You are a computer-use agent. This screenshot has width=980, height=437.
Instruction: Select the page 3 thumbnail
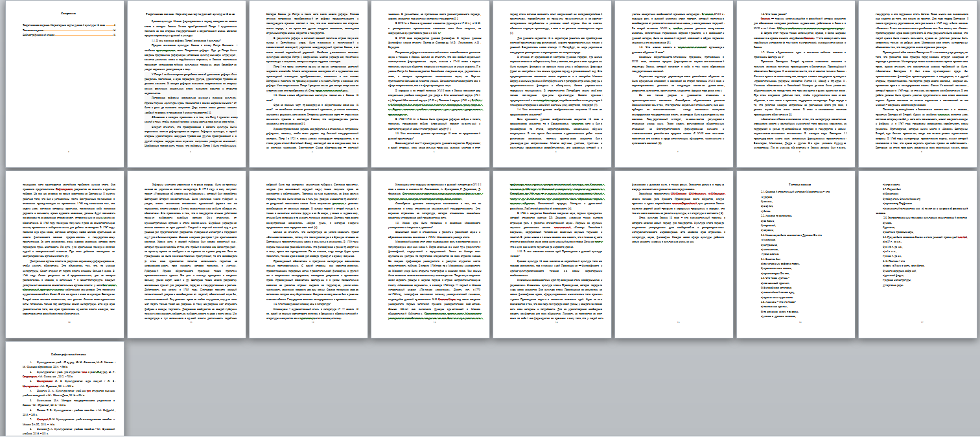click(308, 84)
